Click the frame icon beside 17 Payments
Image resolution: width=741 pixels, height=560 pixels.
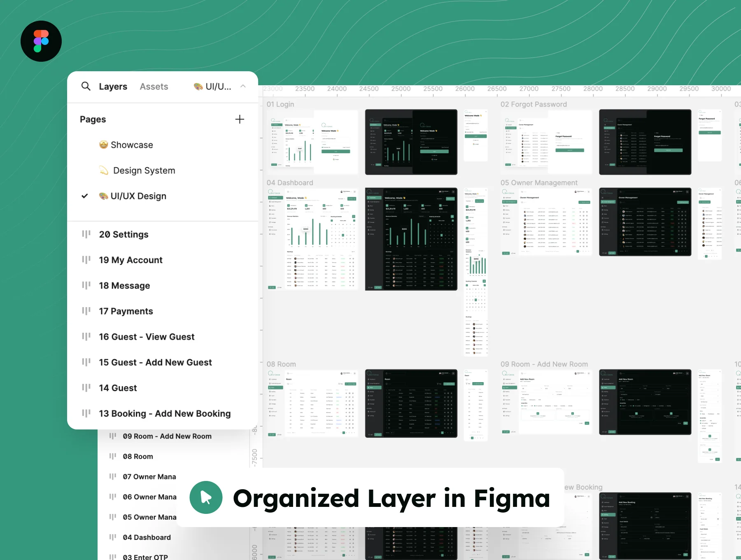[86, 311]
